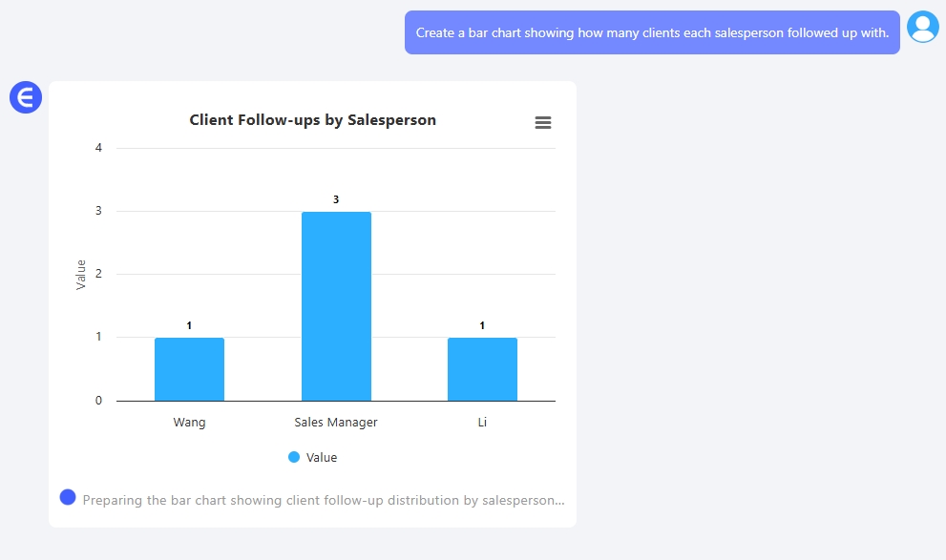Click the user profile avatar icon

[922, 27]
